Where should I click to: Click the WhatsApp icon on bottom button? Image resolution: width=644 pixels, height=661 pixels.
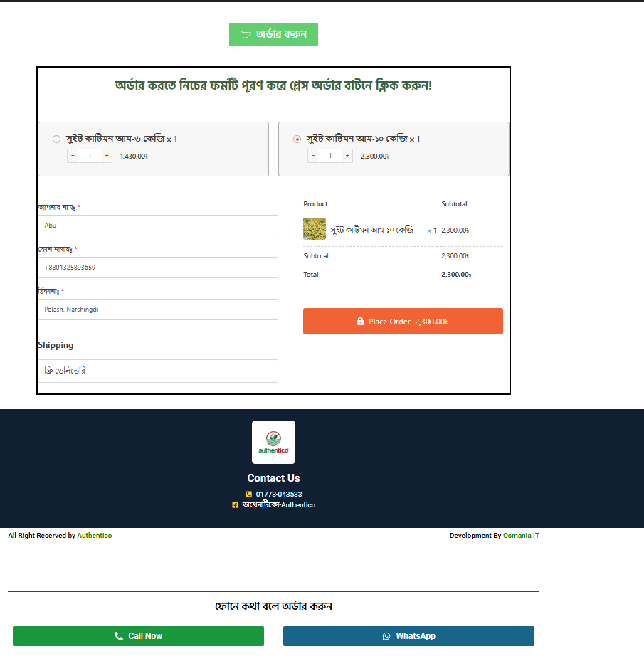(386, 636)
